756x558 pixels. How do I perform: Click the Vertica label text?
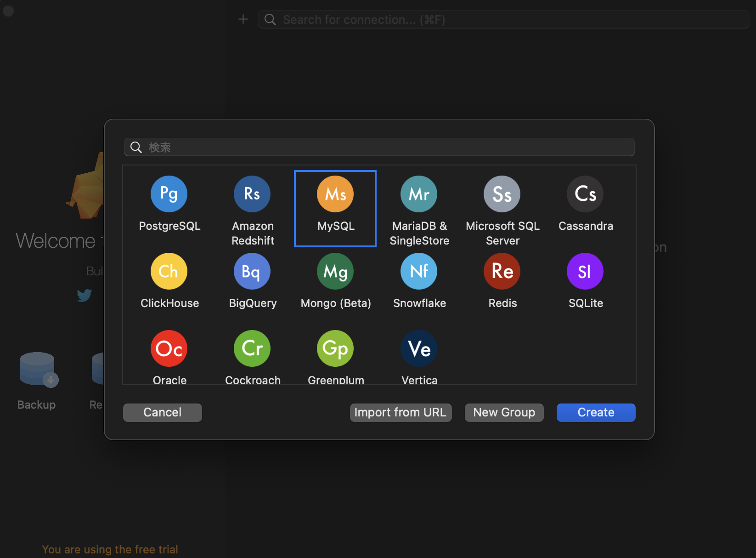tap(419, 380)
